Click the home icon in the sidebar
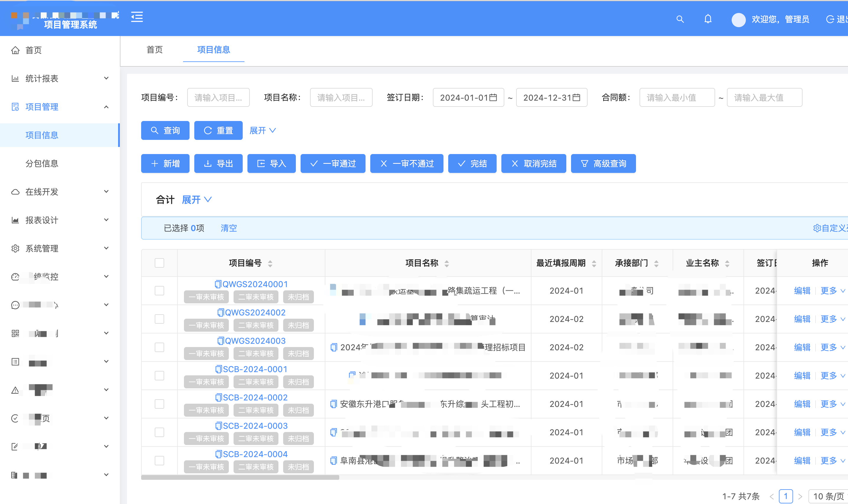The width and height of the screenshot is (848, 504). point(15,50)
